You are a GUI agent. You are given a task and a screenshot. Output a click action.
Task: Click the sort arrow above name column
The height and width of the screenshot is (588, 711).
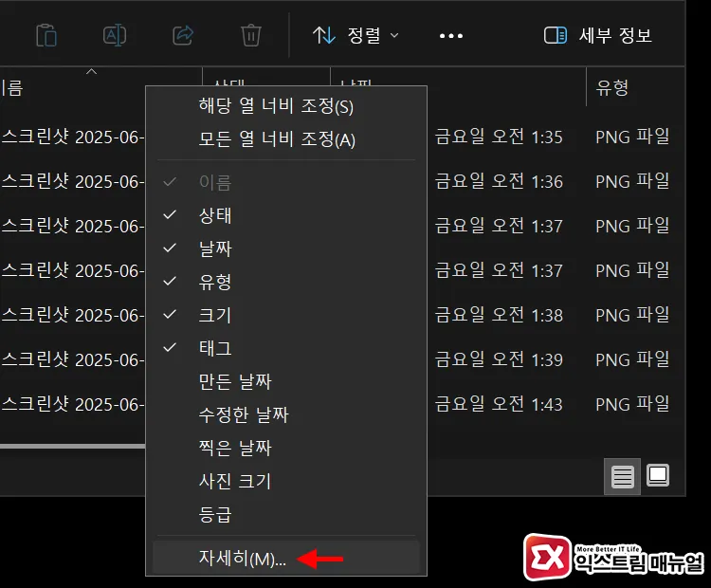click(x=92, y=71)
